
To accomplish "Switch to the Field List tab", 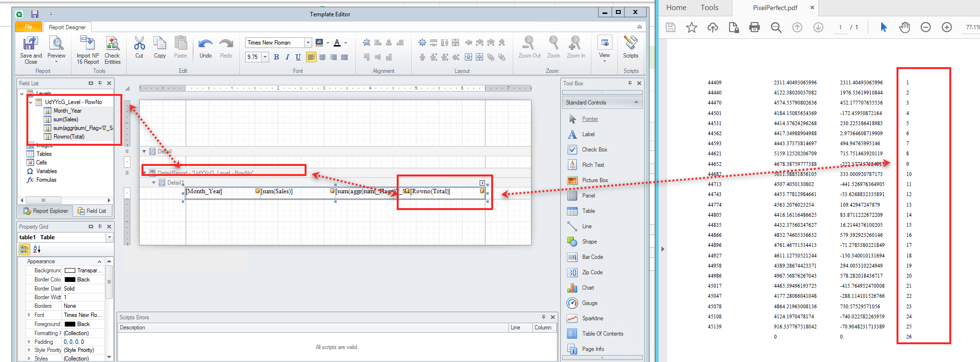I will coord(92,211).
